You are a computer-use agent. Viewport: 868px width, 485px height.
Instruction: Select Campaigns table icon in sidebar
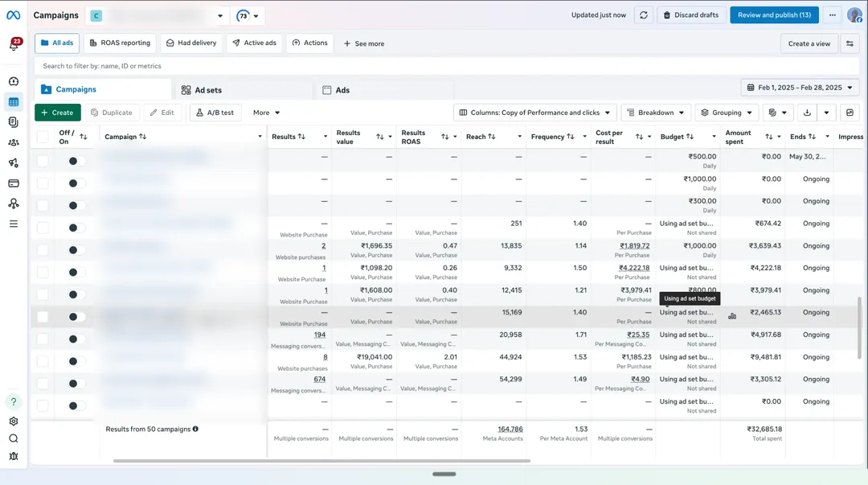point(14,102)
